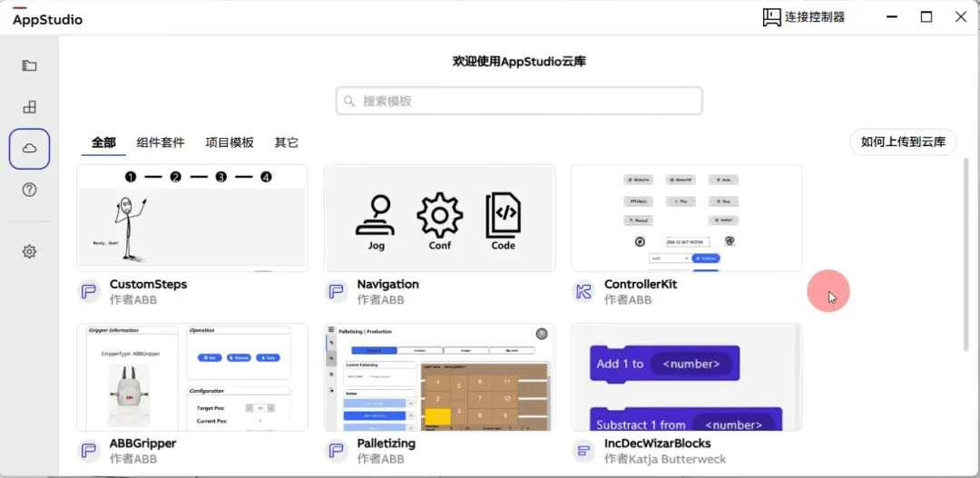
Task: Click the CustomSteps author badge icon
Action: click(x=89, y=292)
